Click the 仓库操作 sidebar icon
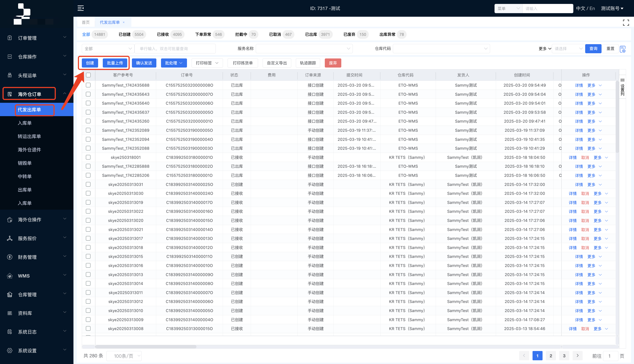The width and height of the screenshot is (634, 364). [x=10, y=57]
